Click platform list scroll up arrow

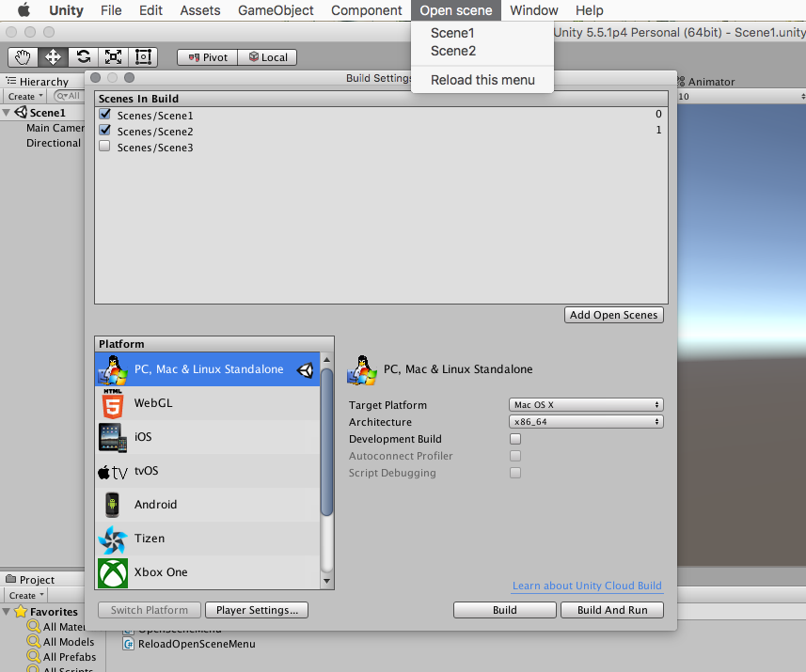(x=326, y=359)
